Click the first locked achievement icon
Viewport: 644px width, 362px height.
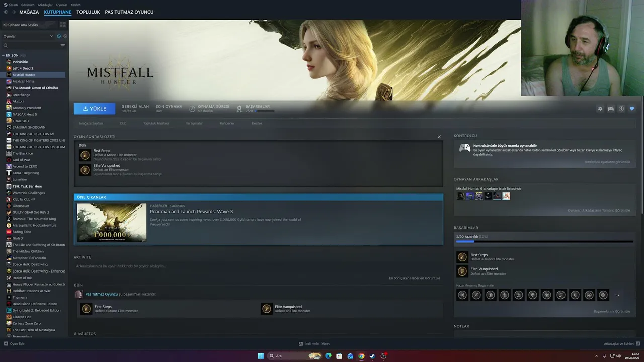click(x=462, y=295)
